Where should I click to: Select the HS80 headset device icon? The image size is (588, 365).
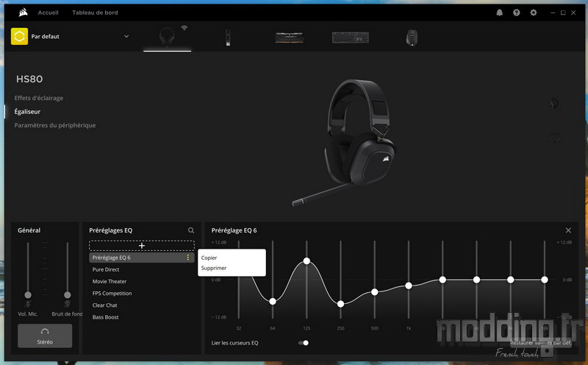tap(167, 36)
